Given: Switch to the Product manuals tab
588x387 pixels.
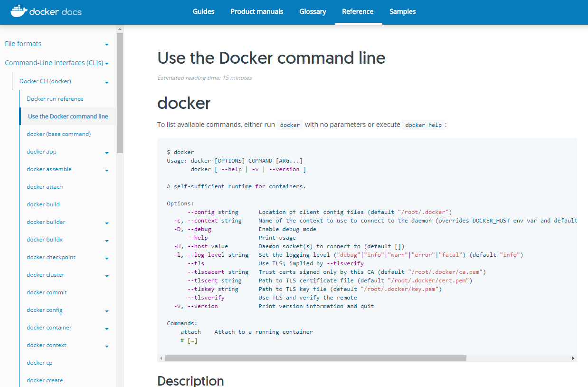Looking at the screenshot, I should (x=256, y=11).
